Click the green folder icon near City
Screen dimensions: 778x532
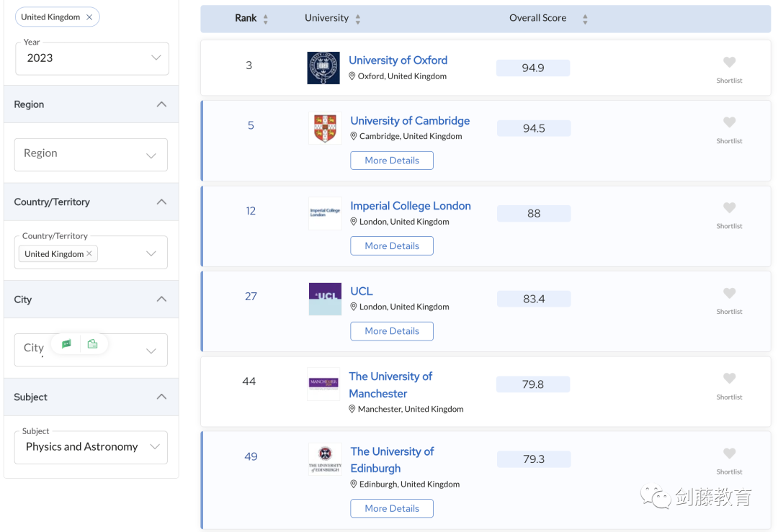click(92, 343)
